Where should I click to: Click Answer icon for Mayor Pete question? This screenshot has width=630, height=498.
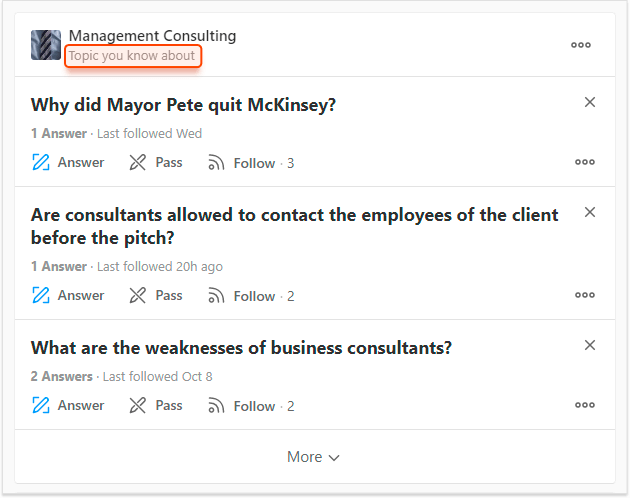(x=41, y=162)
